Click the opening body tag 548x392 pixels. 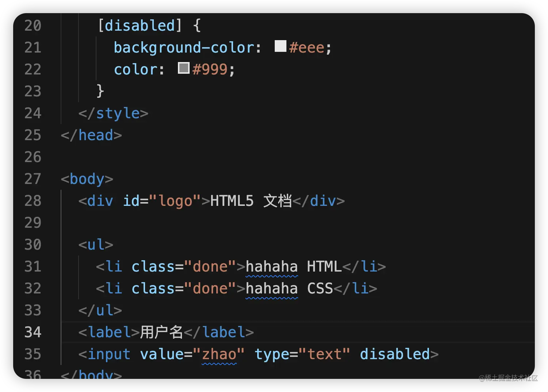point(87,179)
